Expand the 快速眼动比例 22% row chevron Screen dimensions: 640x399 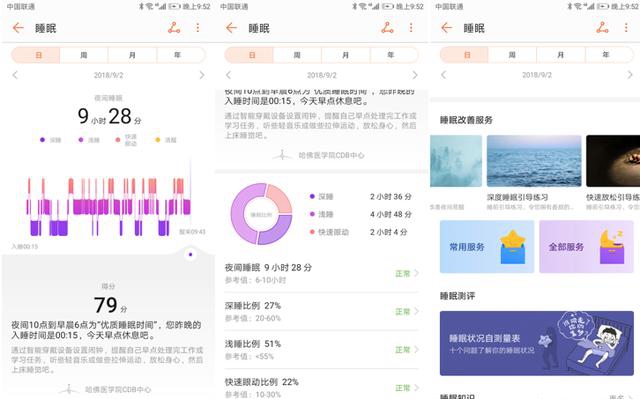pyautogui.click(x=416, y=388)
